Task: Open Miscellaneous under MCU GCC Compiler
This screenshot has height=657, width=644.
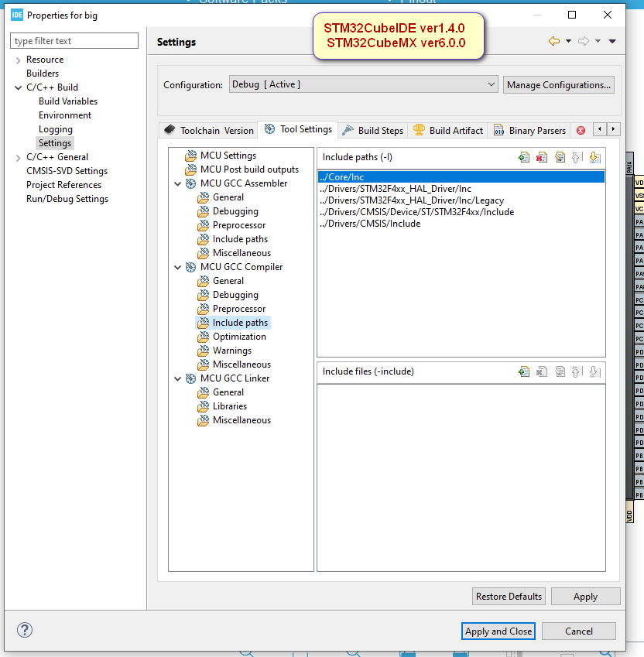Action: [241, 364]
